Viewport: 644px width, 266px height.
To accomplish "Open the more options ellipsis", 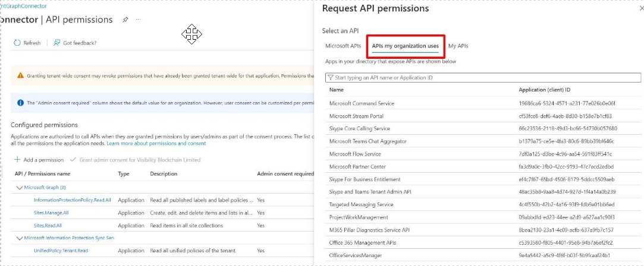I will [139, 20].
